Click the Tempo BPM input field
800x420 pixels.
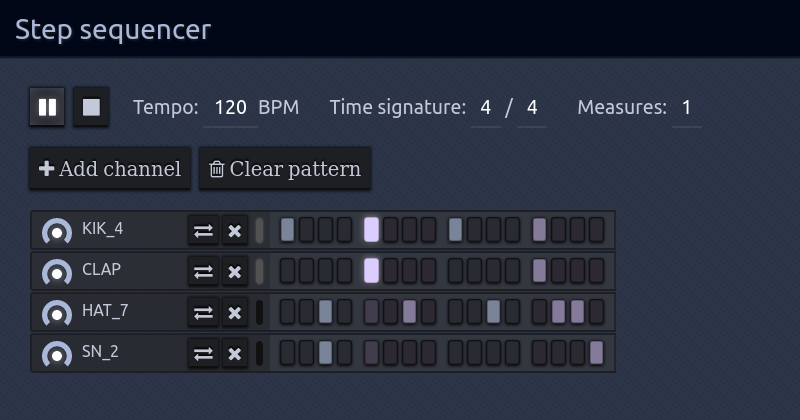(x=230, y=108)
